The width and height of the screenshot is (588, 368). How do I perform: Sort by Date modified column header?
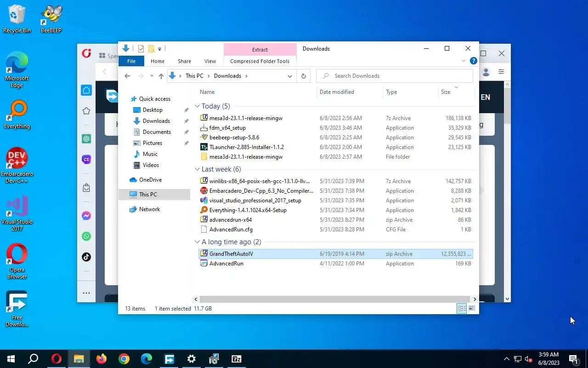point(350,92)
